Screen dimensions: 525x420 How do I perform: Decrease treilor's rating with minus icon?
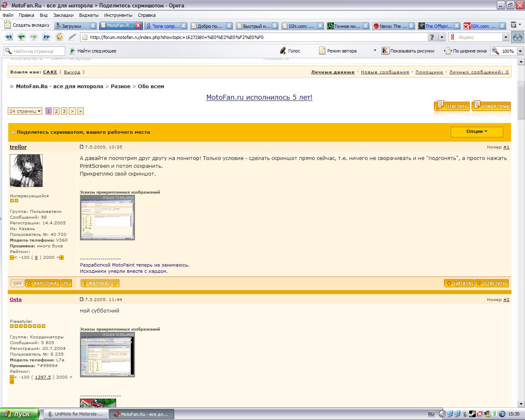tap(12, 258)
